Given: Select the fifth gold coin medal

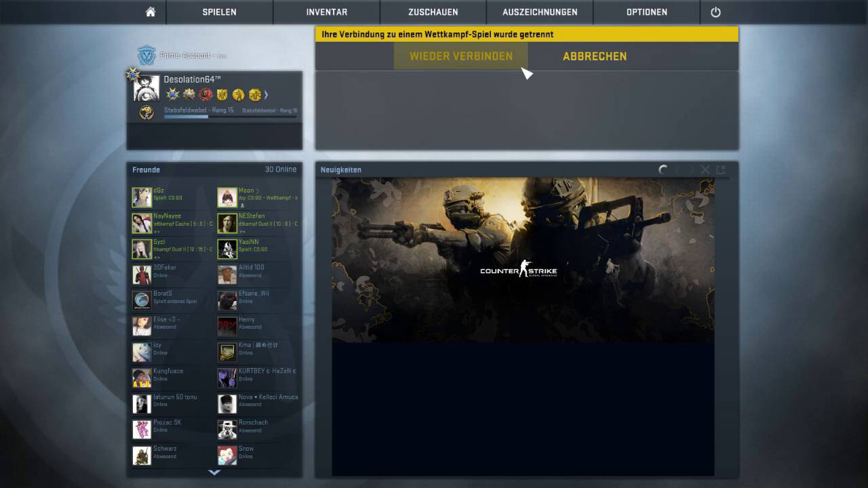Looking at the screenshot, I should (x=238, y=94).
